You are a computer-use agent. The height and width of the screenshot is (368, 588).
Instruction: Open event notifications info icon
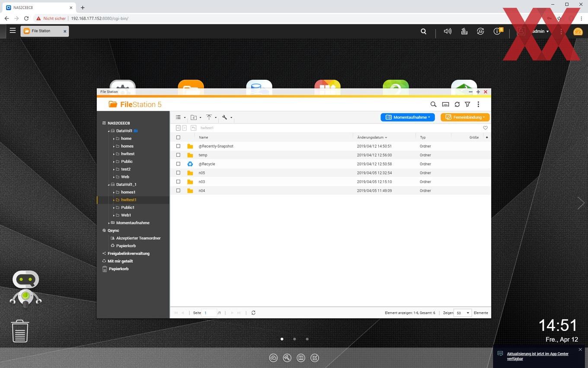point(498,31)
